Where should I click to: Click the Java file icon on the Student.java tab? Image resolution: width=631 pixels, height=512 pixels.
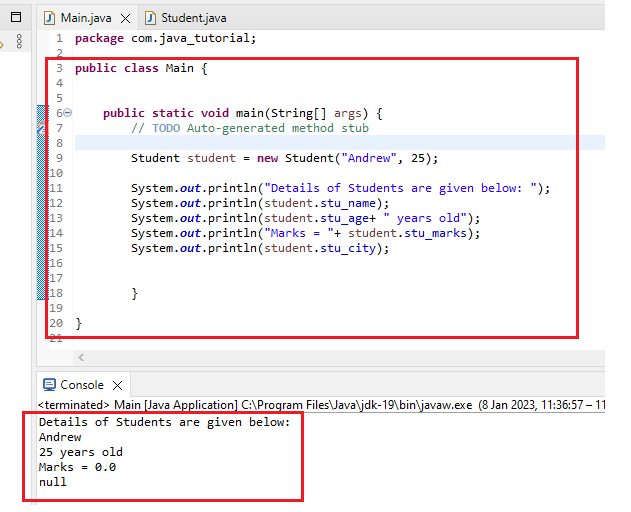coord(150,18)
